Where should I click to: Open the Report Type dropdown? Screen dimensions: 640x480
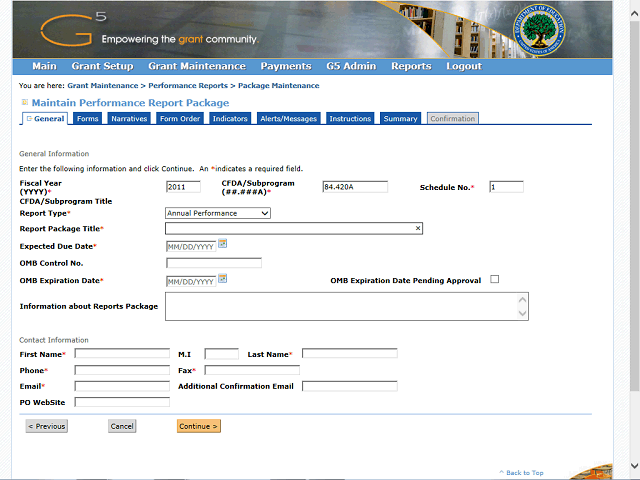click(218, 213)
